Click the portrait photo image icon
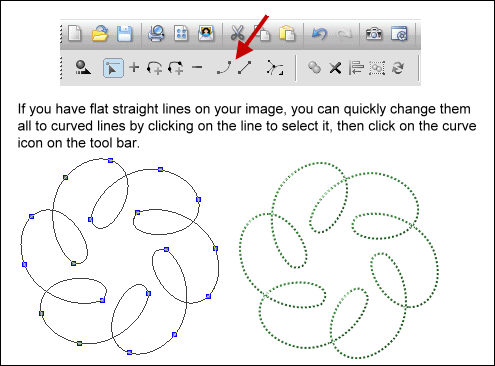Image resolution: width=495 pixels, height=366 pixels. point(206,34)
